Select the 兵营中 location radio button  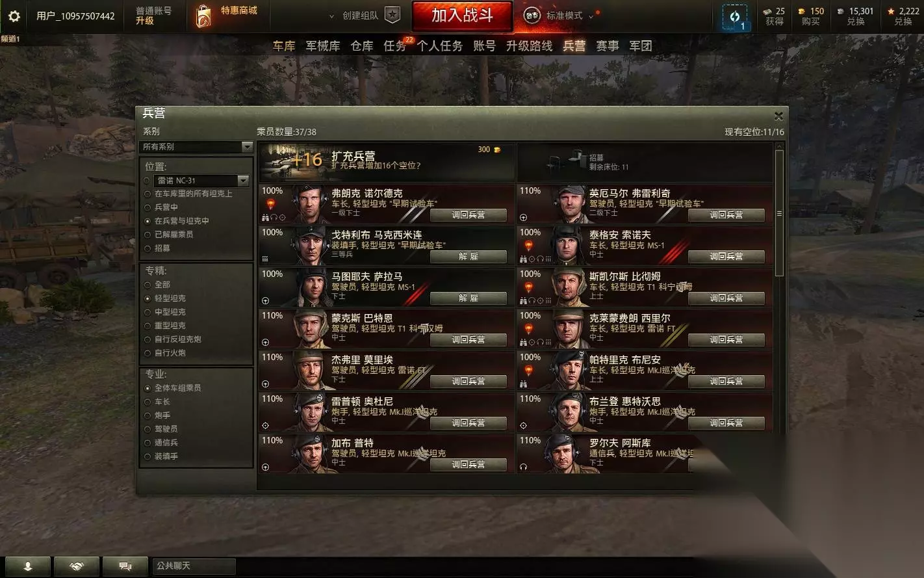point(148,207)
